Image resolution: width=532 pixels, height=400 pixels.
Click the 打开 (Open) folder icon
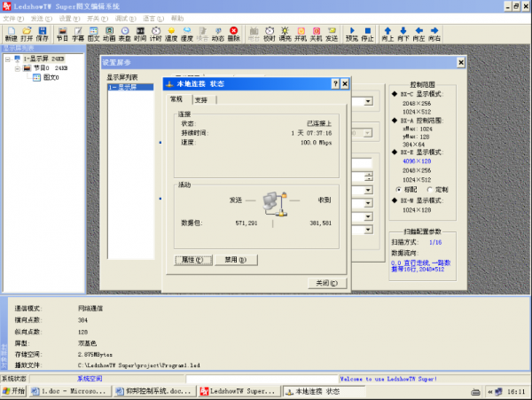(x=27, y=35)
